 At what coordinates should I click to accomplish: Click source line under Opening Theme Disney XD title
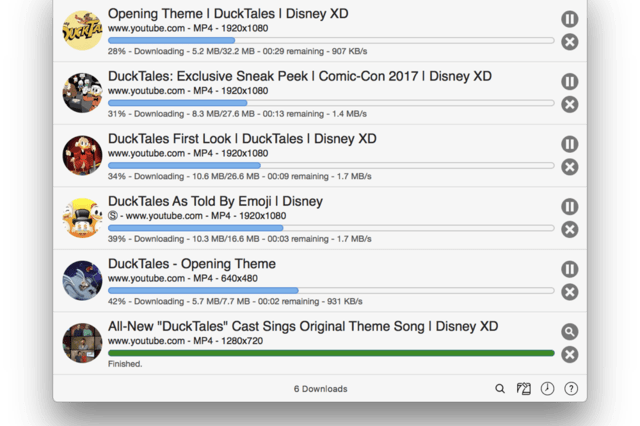(188, 28)
